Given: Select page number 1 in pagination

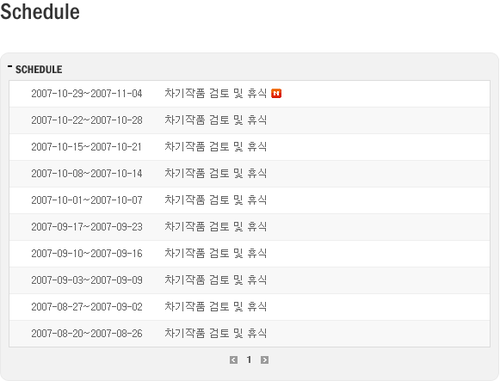Looking at the screenshot, I should click(249, 360).
